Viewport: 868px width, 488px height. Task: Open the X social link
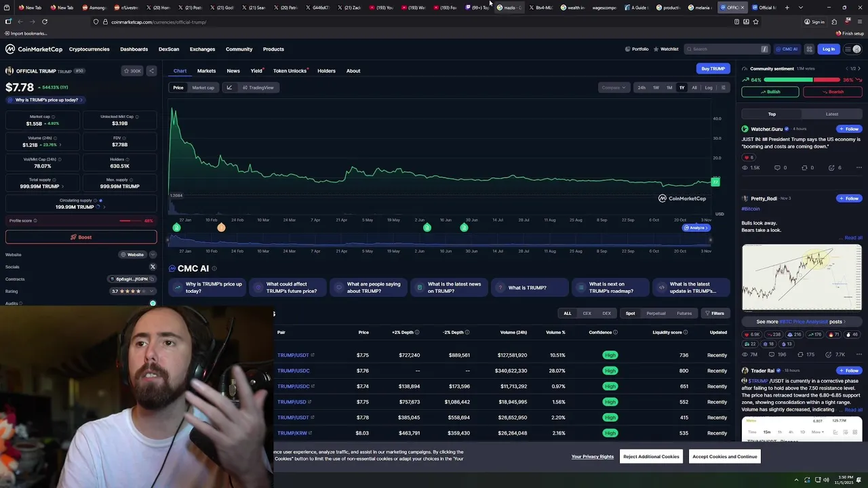pos(153,267)
